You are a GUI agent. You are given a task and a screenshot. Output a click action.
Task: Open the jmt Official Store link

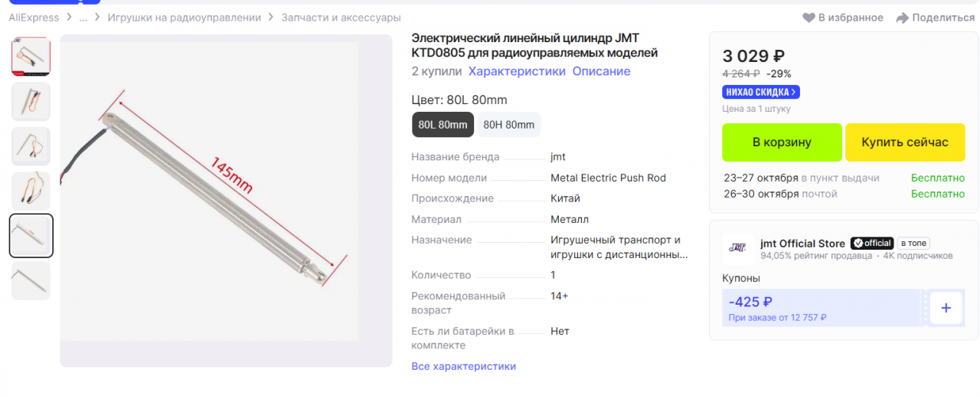click(x=803, y=244)
